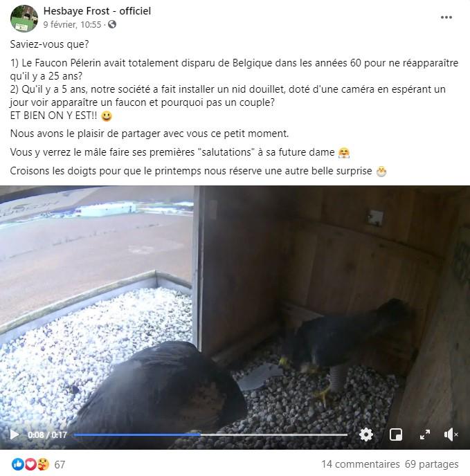Screen dimensions: 470x476
Task: View the love heart reaction icon
Action: tap(30, 464)
